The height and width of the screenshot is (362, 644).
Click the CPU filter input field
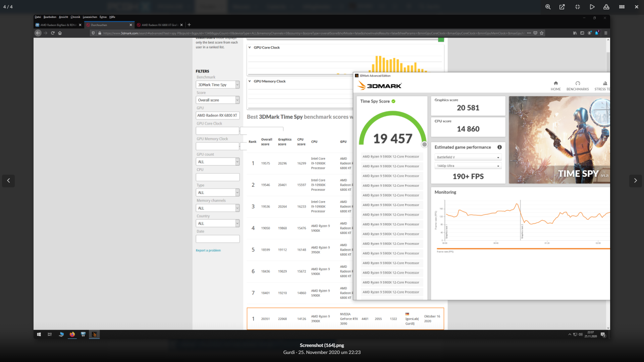pos(217,177)
